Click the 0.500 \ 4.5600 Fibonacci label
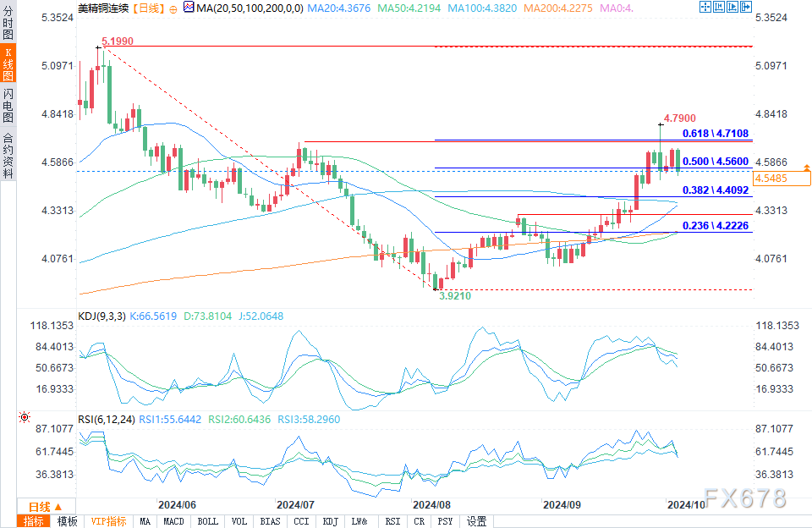The width and height of the screenshot is (812, 528). click(x=716, y=162)
